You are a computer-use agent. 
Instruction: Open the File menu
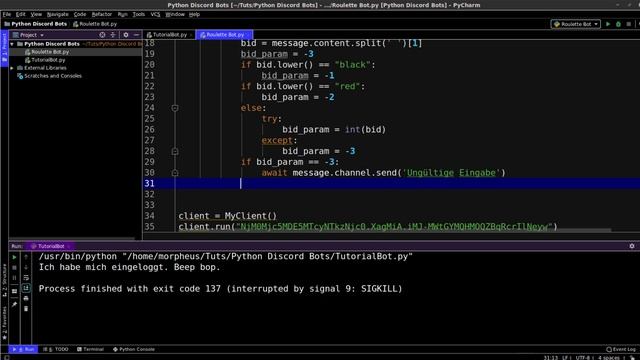coord(7,14)
